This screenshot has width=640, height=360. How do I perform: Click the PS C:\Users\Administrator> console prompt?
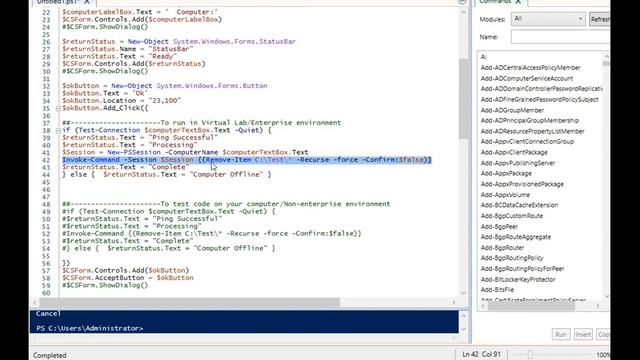point(89,328)
